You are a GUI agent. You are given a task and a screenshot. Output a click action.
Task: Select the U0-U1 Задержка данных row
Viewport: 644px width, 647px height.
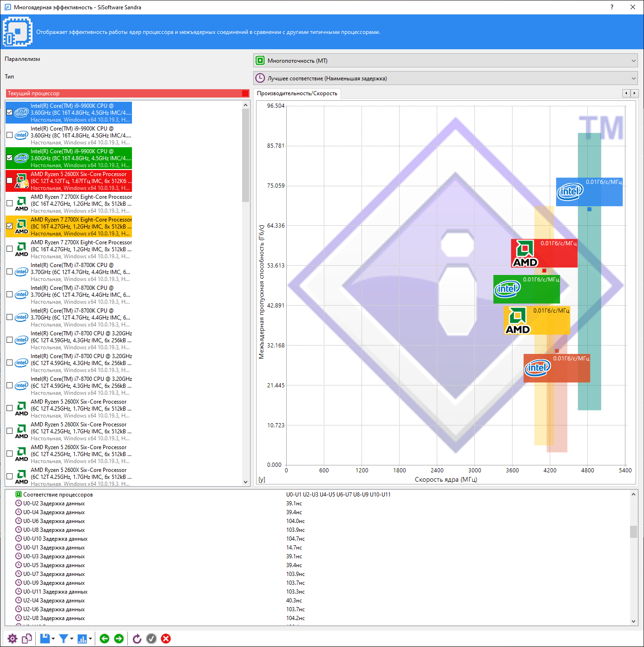[x=317, y=548]
